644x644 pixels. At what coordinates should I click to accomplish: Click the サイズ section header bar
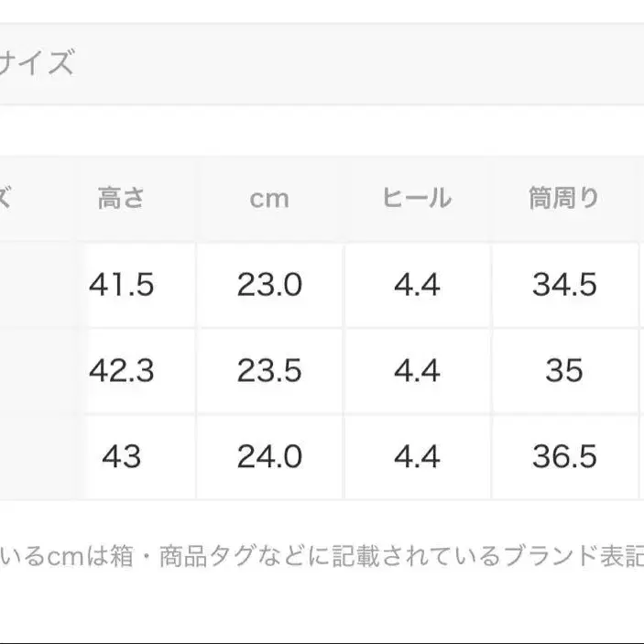[x=321, y=64]
